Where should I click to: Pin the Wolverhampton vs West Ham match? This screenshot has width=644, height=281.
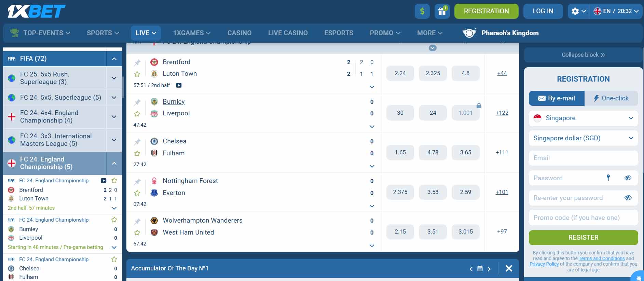pyautogui.click(x=137, y=221)
